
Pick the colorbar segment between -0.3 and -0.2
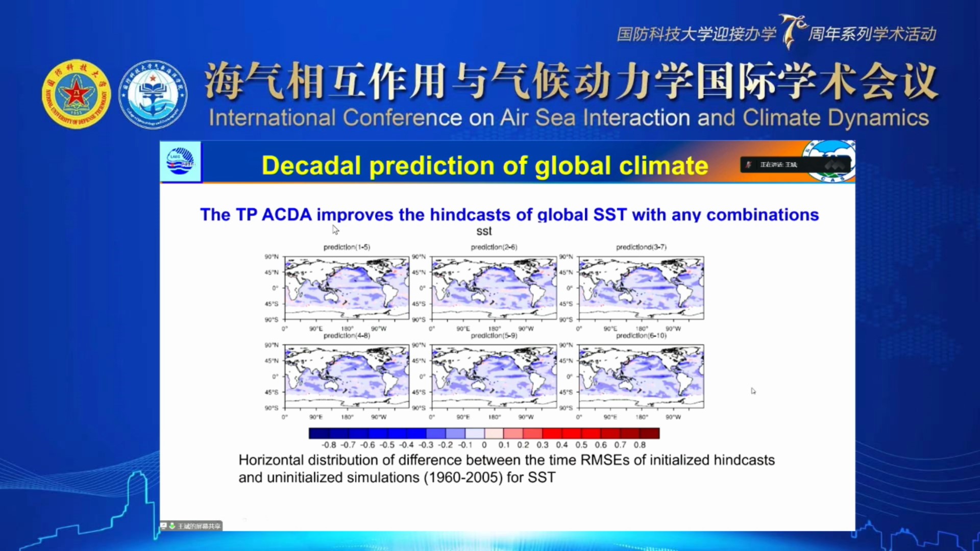coord(435,434)
